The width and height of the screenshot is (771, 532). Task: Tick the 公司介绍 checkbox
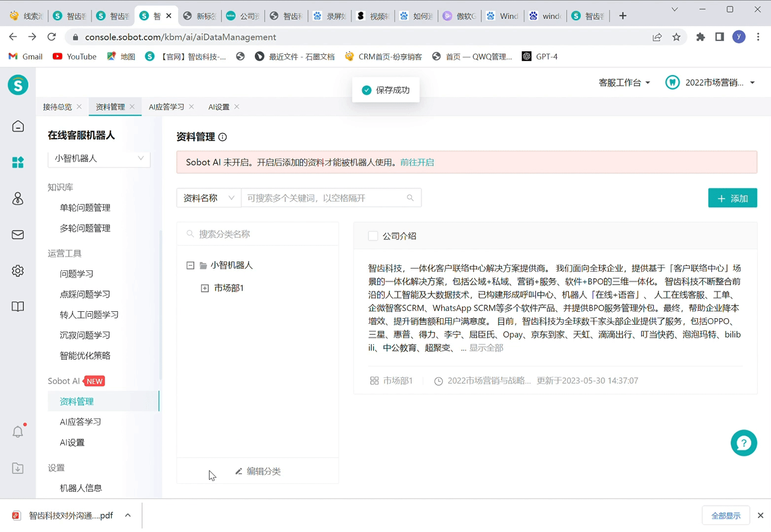[x=373, y=236]
